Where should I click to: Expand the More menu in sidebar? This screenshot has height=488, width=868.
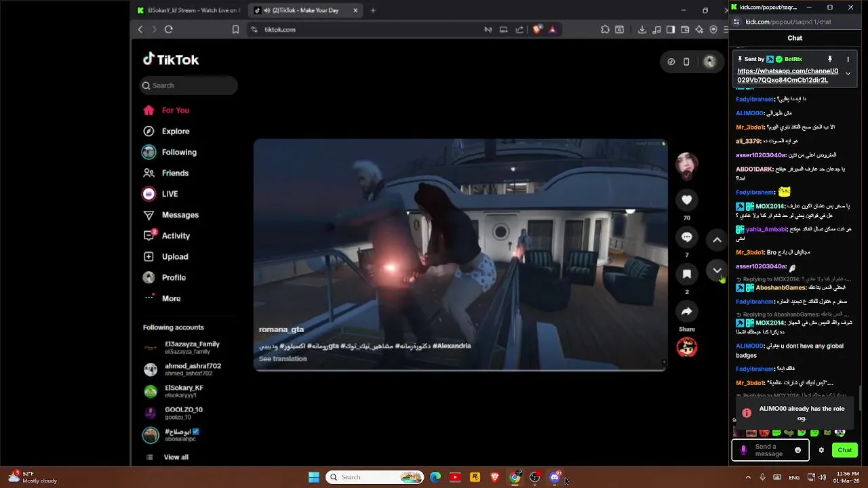pyautogui.click(x=163, y=298)
